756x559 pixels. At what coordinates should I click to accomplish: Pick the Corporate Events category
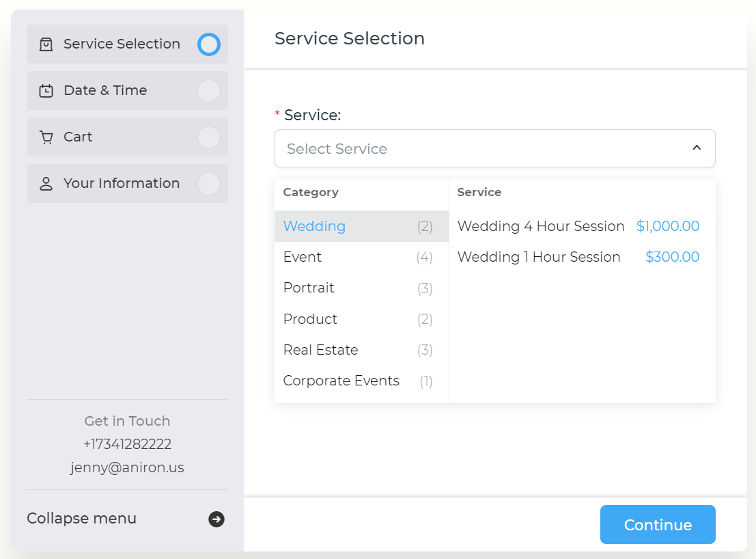click(361, 381)
